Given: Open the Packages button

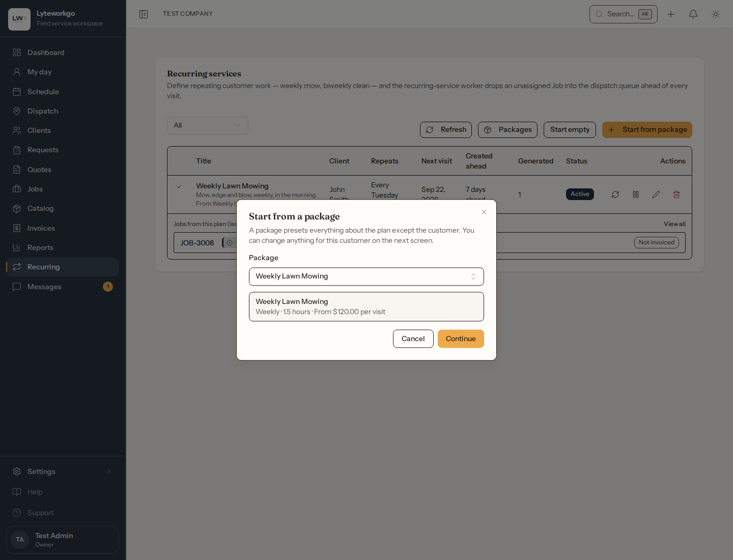Looking at the screenshot, I should point(508,130).
